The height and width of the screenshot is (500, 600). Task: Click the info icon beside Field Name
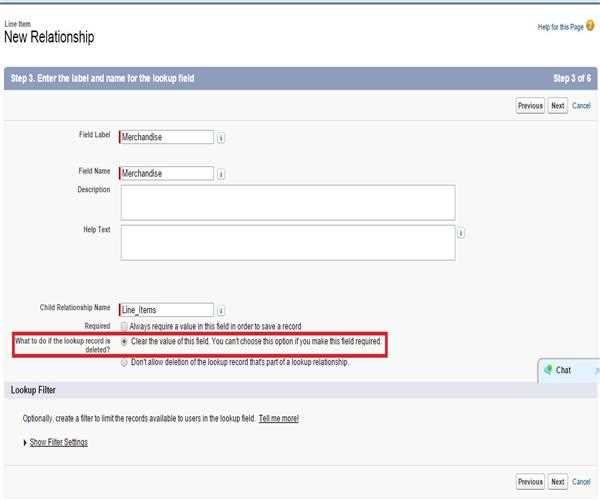[221, 173]
